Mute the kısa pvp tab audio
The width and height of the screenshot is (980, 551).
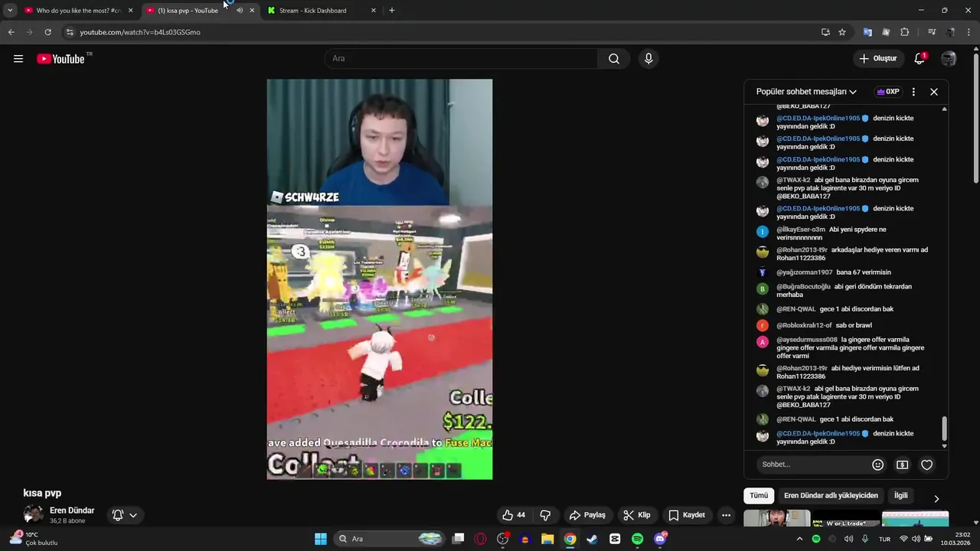240,11
